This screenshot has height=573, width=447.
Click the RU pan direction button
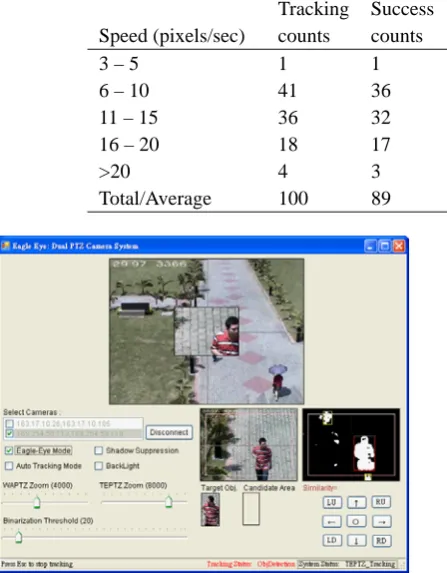point(381,502)
